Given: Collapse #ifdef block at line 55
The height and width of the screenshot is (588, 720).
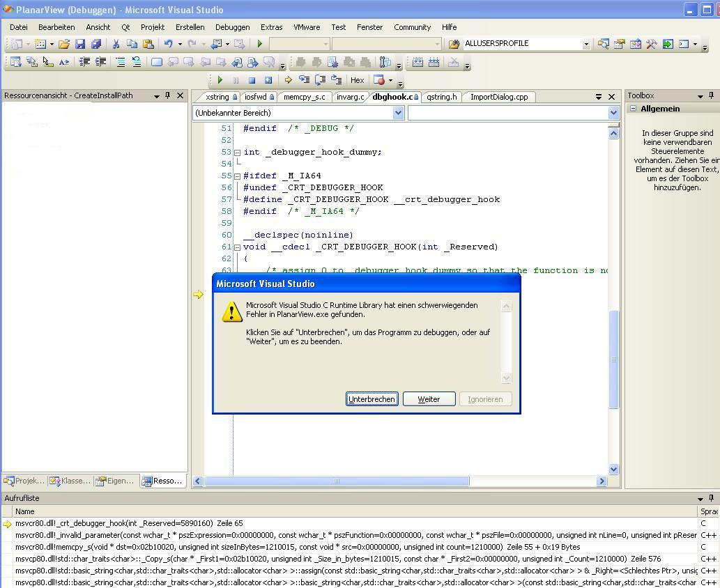Looking at the screenshot, I should 238,176.
